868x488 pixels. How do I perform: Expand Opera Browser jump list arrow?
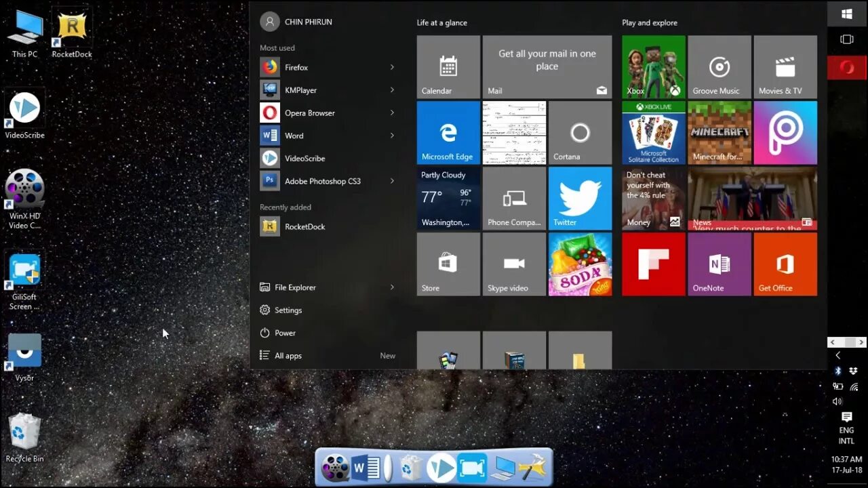(392, 113)
